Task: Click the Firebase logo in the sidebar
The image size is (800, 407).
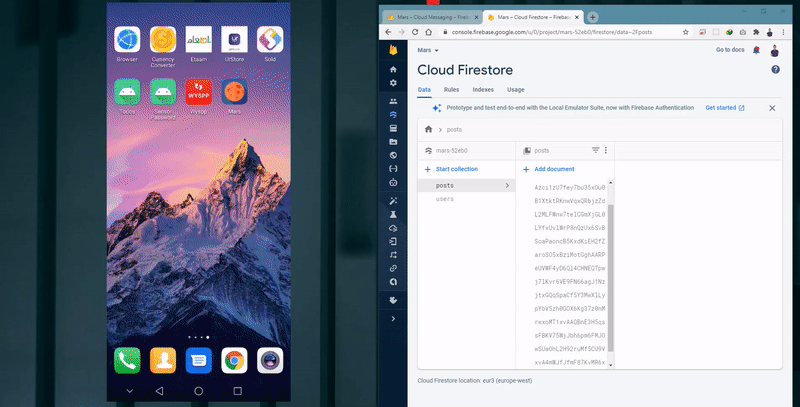Action: [x=393, y=50]
